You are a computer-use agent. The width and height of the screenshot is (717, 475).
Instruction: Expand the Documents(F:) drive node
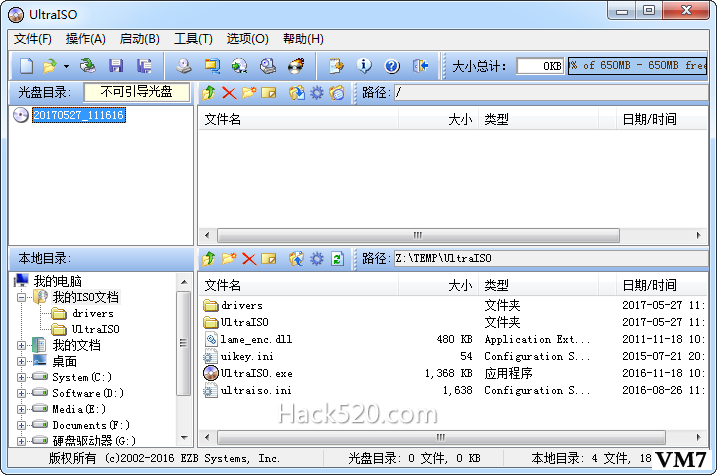(x=21, y=425)
